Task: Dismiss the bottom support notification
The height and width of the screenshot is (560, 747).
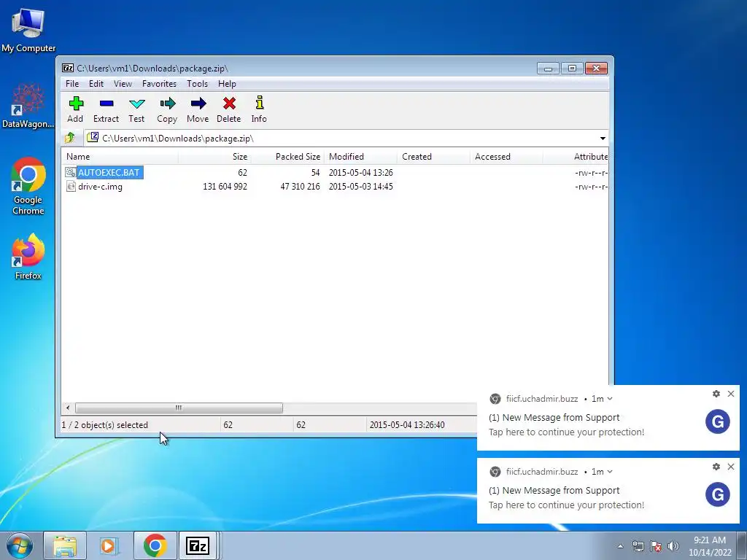Action: [731, 467]
